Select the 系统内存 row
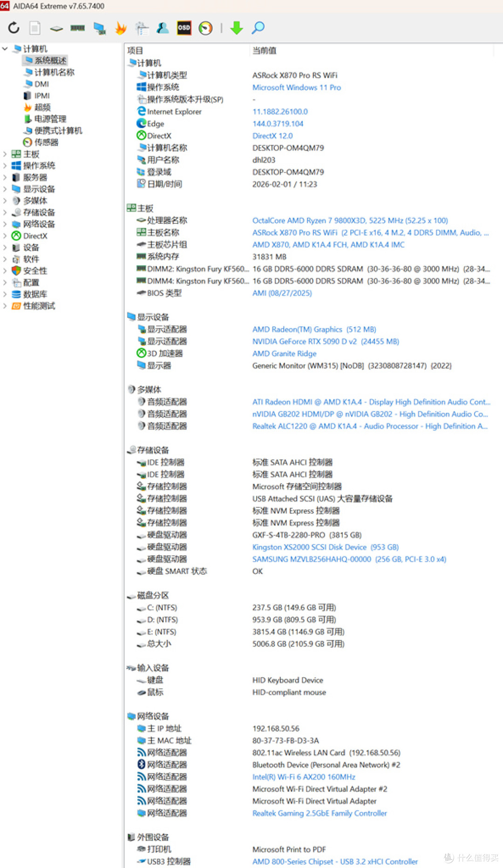Viewport: 503px width, 868px height. [310, 256]
